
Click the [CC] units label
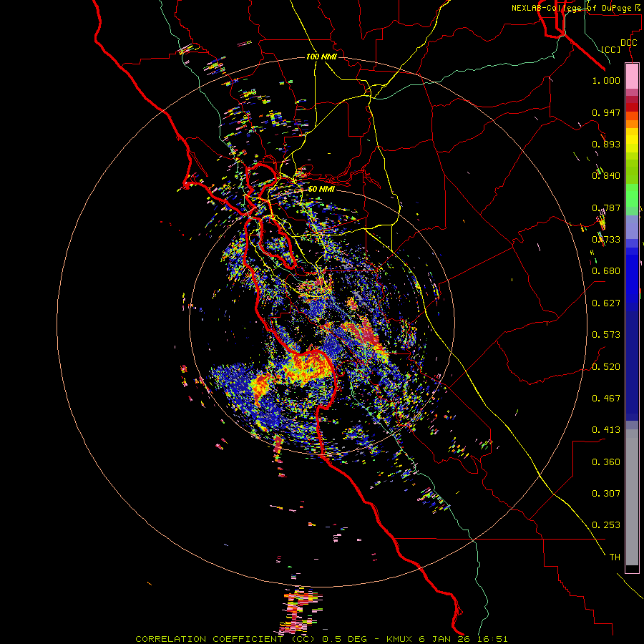(x=610, y=49)
